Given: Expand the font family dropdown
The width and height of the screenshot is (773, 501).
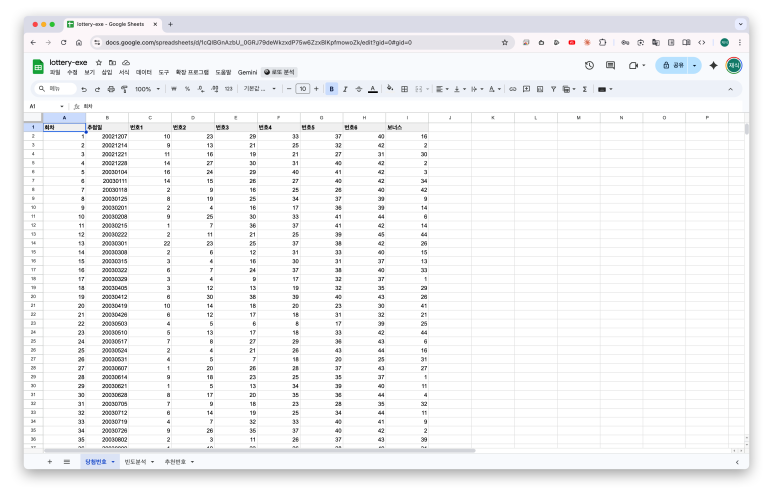Looking at the screenshot, I should point(258,89).
